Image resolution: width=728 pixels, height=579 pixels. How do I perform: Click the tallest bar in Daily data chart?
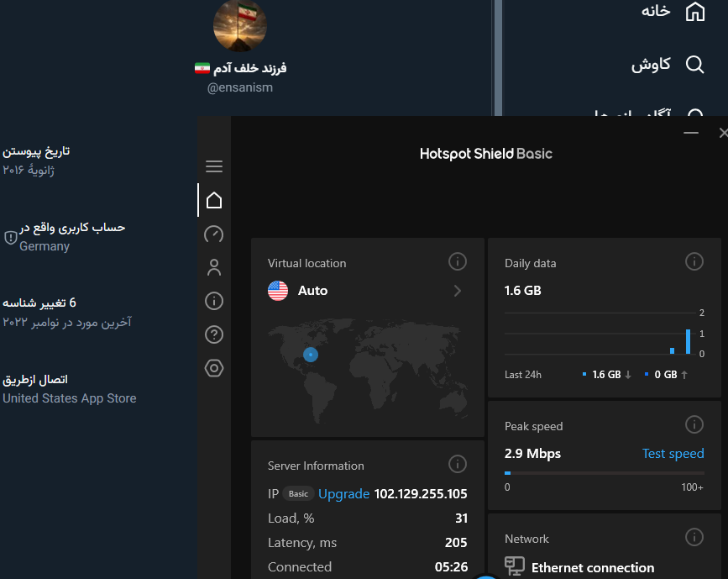[688, 341]
